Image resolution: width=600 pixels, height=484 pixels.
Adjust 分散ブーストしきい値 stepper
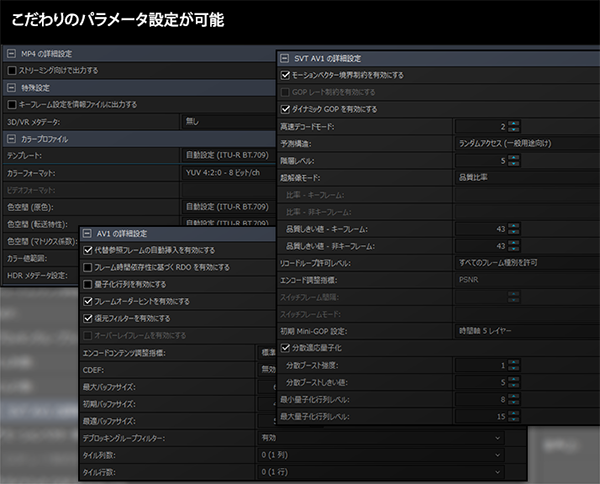pyautogui.click(x=514, y=382)
